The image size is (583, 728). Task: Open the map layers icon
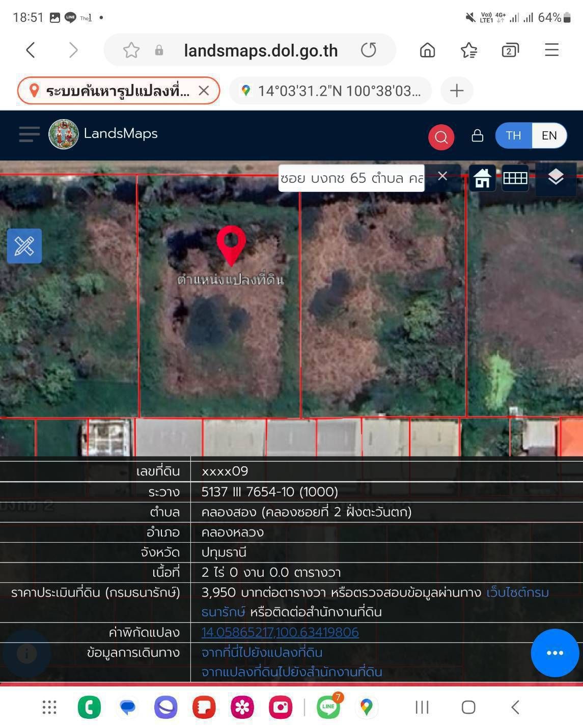tap(556, 178)
